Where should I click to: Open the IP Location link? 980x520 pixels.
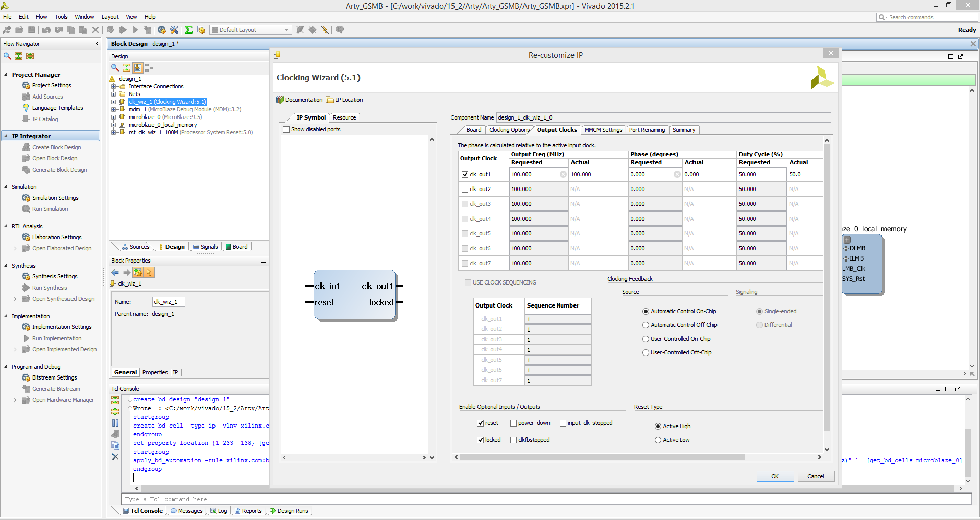coord(345,100)
